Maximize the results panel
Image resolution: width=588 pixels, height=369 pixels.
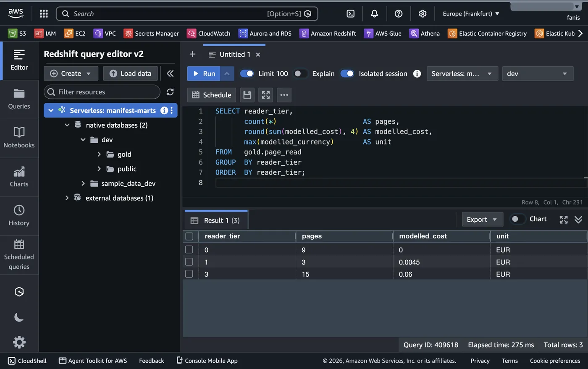(x=564, y=220)
